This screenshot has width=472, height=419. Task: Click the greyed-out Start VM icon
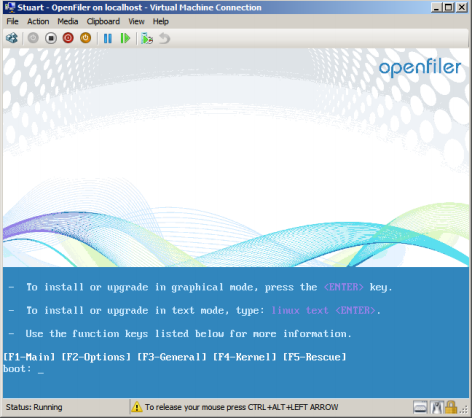point(33,38)
